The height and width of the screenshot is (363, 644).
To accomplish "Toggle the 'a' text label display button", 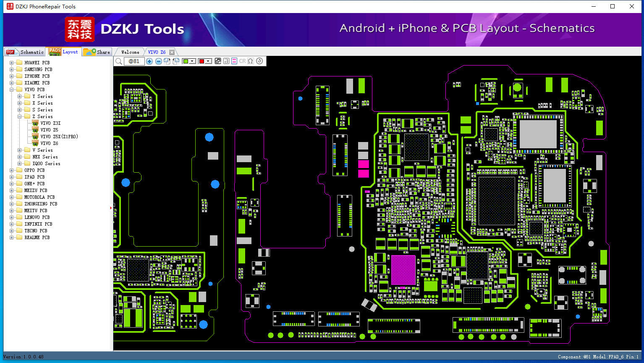I will tap(226, 61).
